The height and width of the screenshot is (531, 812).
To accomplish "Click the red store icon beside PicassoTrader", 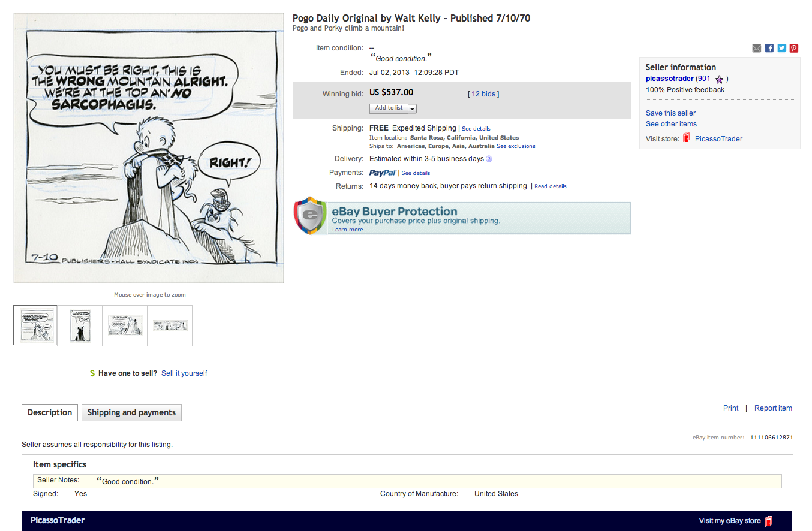I will [687, 138].
